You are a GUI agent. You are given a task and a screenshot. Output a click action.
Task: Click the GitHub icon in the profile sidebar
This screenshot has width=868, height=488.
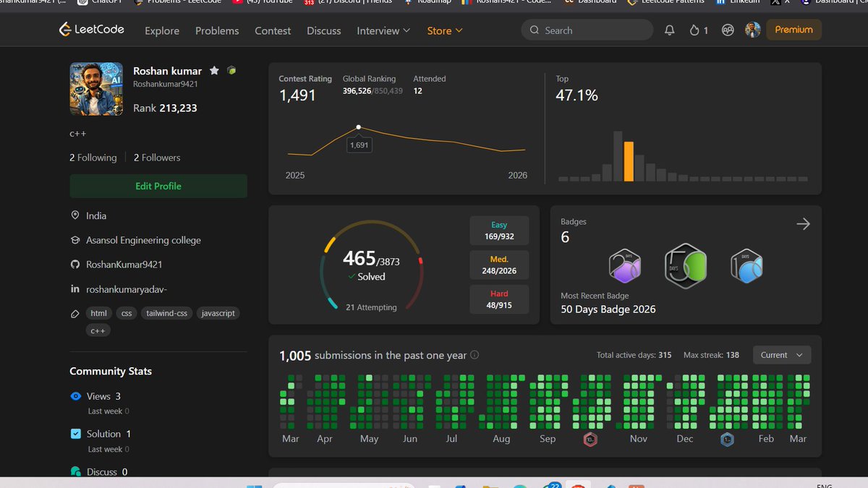75,265
